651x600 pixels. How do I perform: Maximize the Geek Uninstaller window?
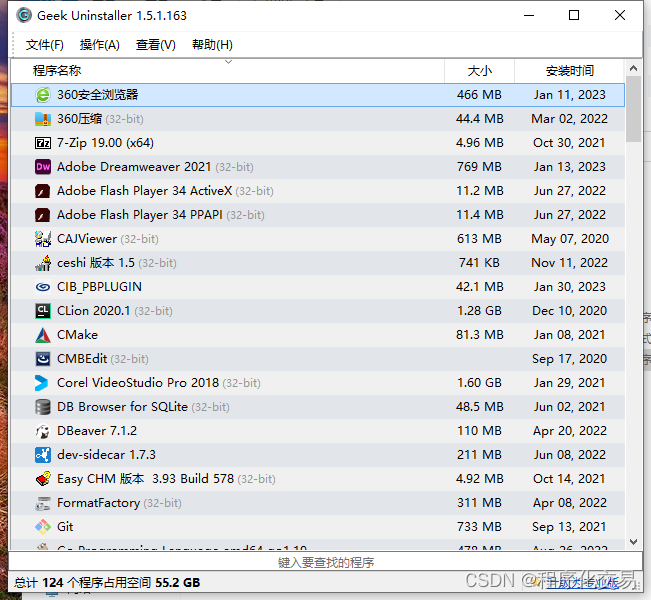(x=574, y=16)
